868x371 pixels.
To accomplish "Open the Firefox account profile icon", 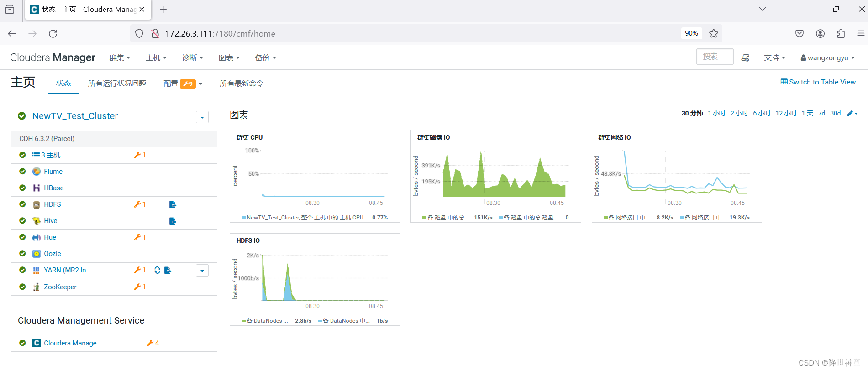I will tap(820, 33).
